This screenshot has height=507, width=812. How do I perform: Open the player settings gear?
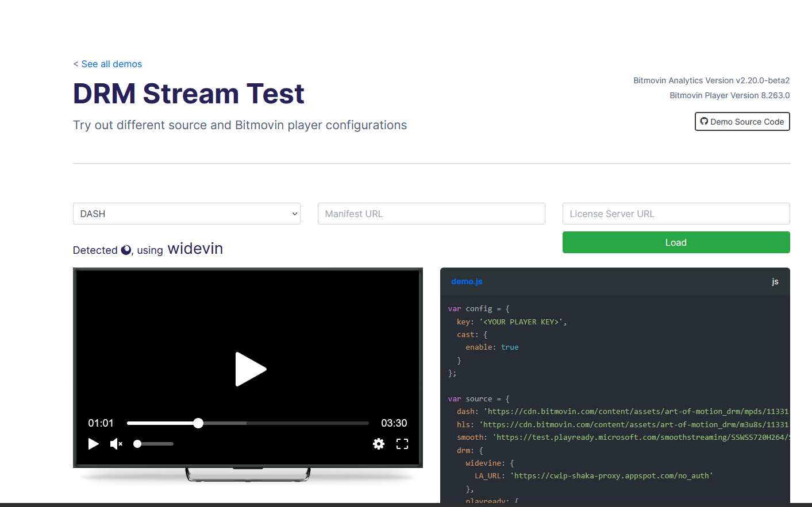[379, 444]
